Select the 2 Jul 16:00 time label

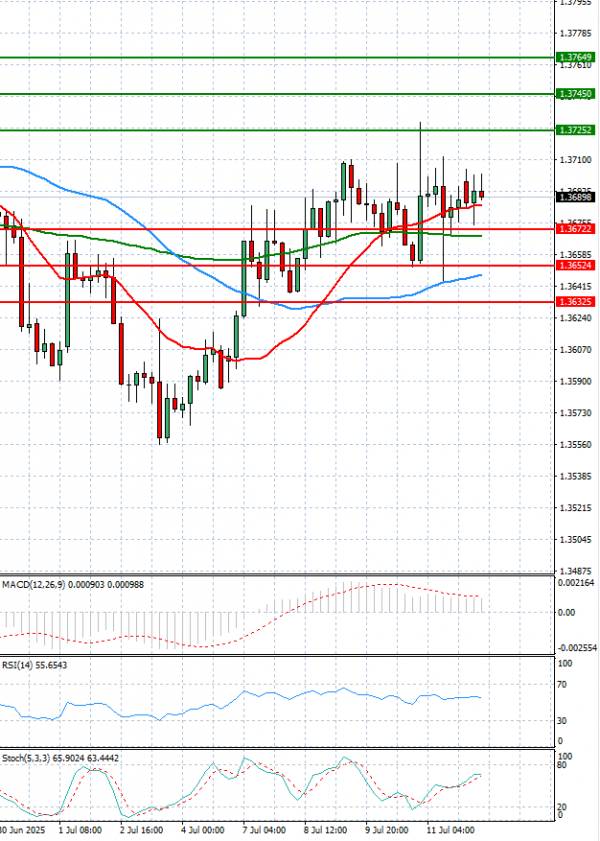point(142,830)
